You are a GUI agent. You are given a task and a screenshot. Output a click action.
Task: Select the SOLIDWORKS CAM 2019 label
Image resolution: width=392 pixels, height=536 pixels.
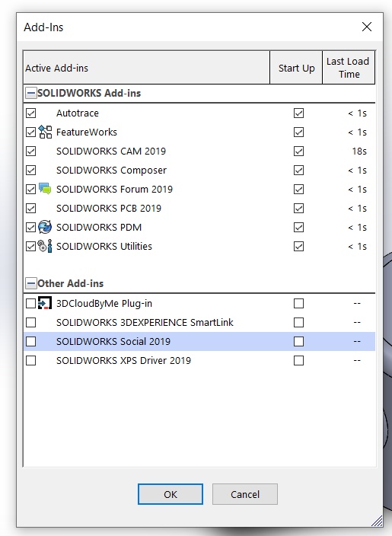pos(111,151)
